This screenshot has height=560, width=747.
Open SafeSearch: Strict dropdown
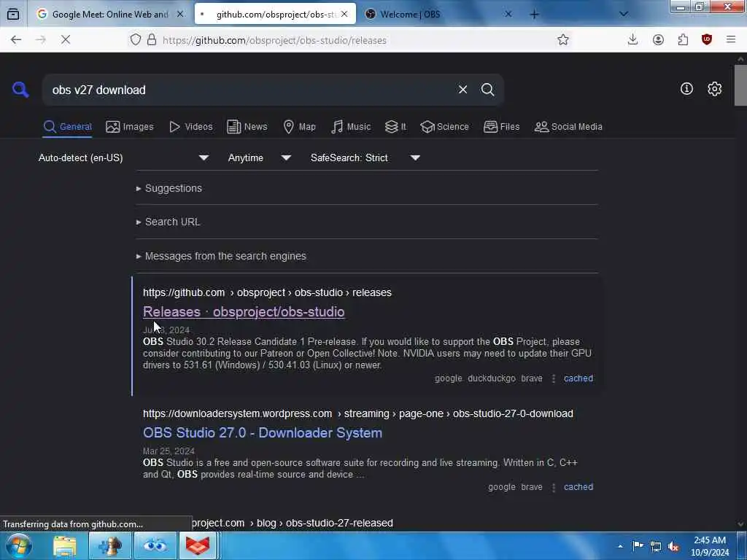tap(365, 157)
